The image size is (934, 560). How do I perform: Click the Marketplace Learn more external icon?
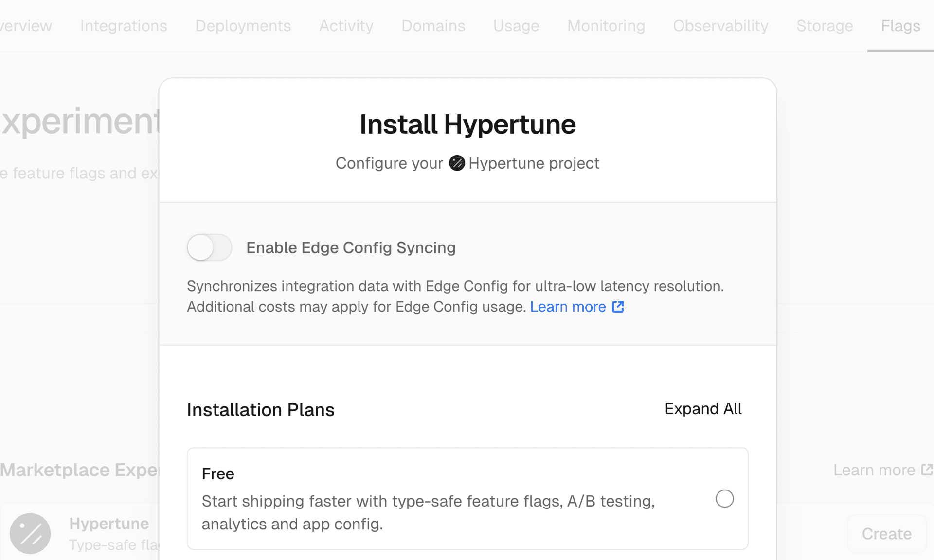927,470
